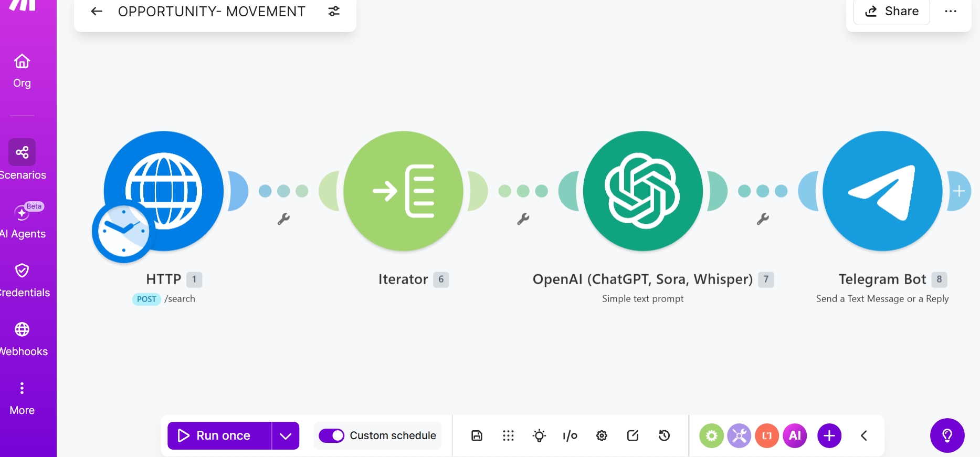The height and width of the screenshot is (457, 980).
Task: Toggle the Custom schedule switch
Action: coord(332,435)
